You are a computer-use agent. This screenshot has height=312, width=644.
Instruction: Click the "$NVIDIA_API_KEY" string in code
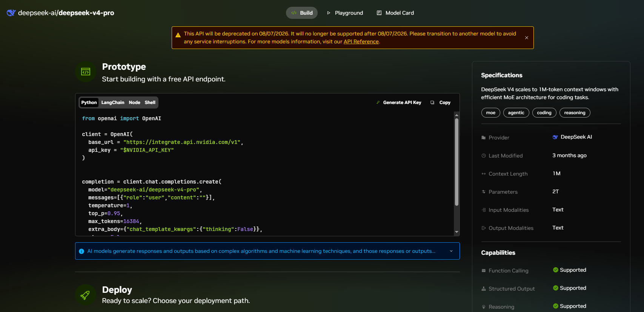tap(147, 150)
